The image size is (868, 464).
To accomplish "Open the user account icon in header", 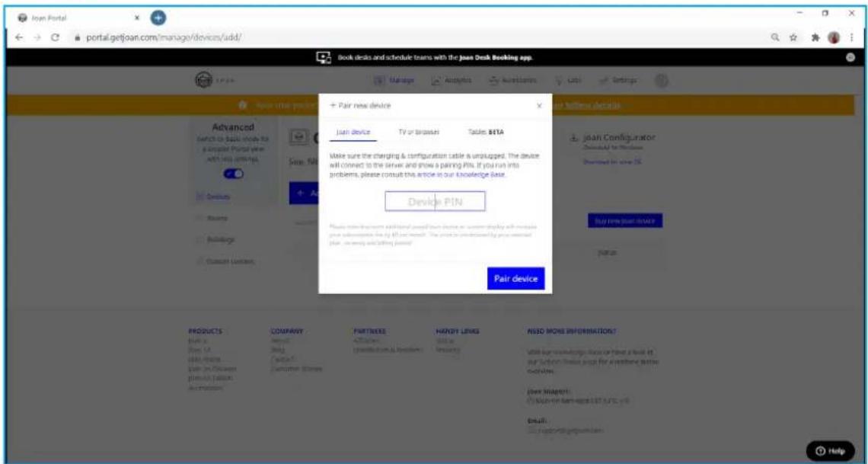I will point(661,81).
